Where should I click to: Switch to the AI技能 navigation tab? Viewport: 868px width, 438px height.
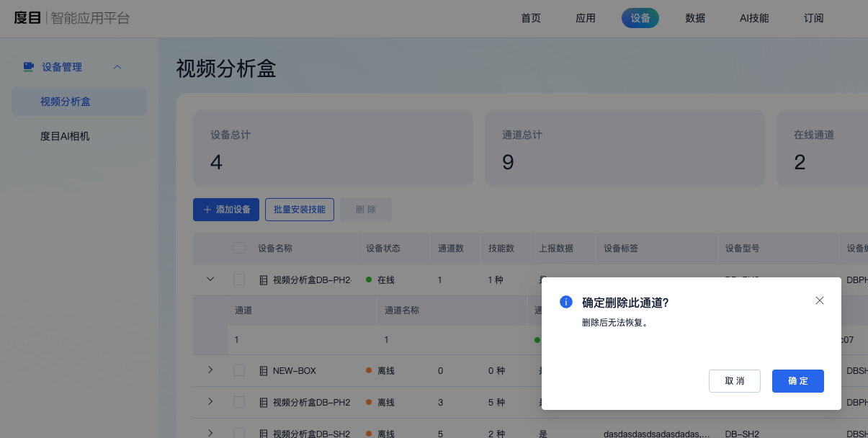pos(753,18)
